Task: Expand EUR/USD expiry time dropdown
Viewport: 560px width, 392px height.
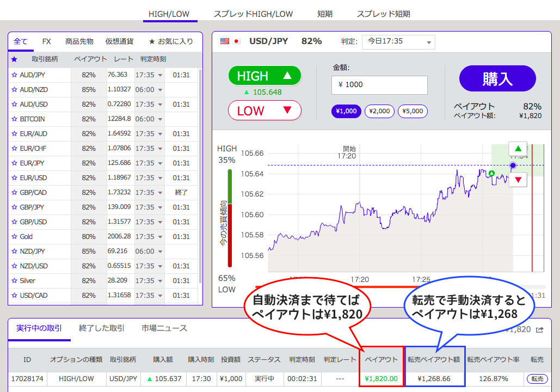Action: pyautogui.click(x=160, y=178)
